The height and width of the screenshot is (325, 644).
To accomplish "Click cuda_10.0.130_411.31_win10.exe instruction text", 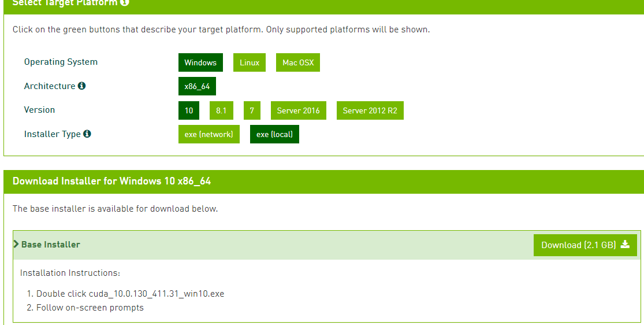I will pyautogui.click(x=156, y=294).
